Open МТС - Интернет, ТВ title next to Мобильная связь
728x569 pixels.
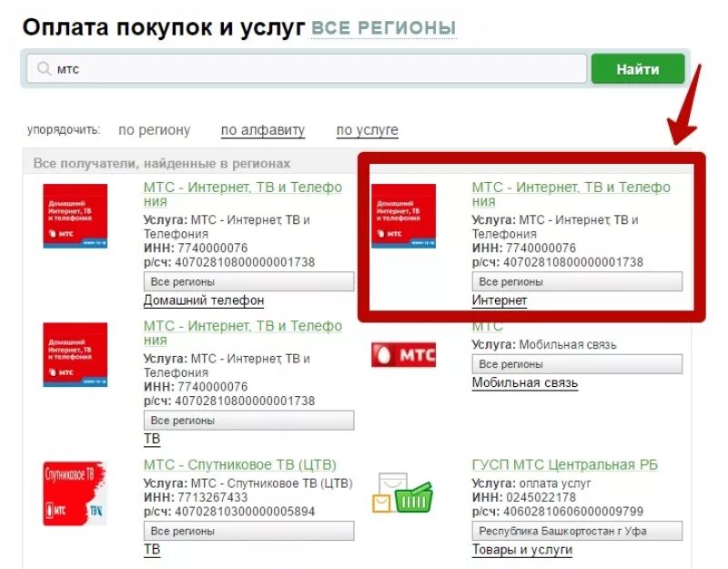(x=243, y=332)
